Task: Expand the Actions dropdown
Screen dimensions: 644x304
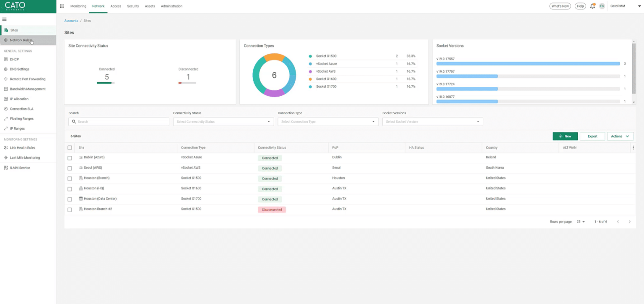Action: 620,136
